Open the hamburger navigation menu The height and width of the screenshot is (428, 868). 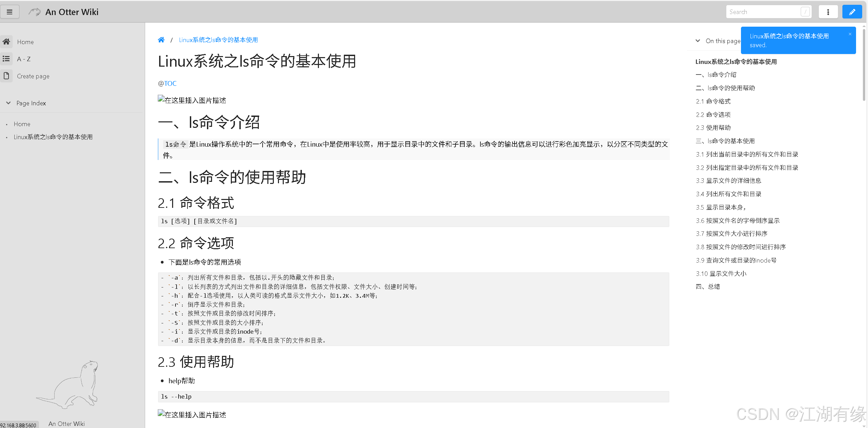(10, 11)
